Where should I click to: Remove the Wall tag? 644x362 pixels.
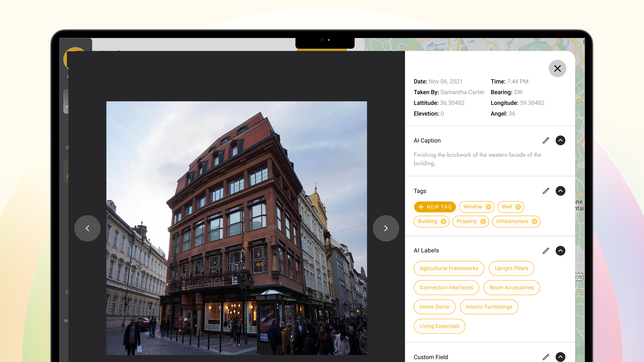518,207
